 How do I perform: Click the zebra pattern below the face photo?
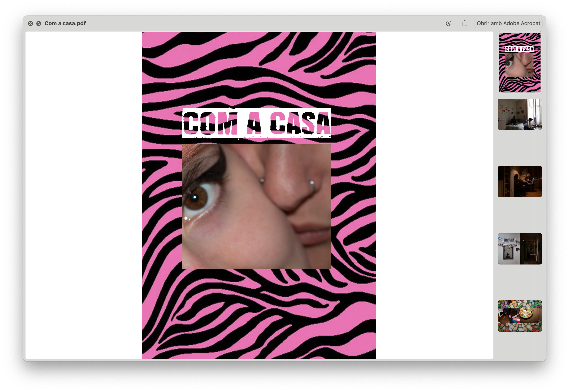click(258, 314)
